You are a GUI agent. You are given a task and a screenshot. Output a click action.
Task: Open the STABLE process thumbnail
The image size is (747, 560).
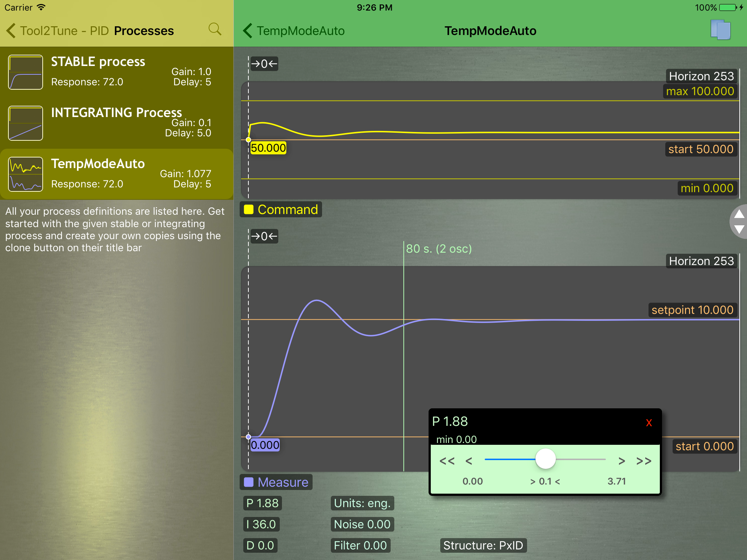pos(26,72)
